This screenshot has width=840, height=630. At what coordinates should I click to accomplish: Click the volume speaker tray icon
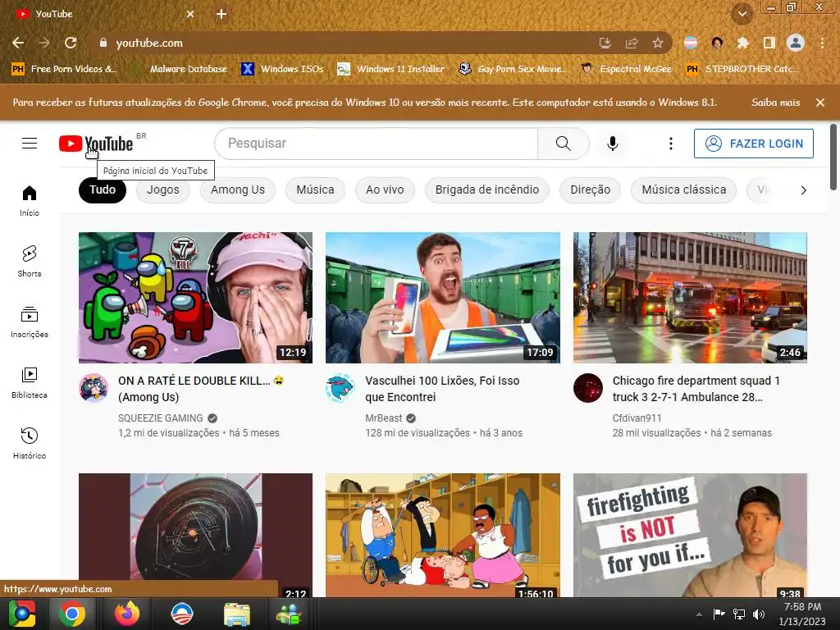coord(759,614)
